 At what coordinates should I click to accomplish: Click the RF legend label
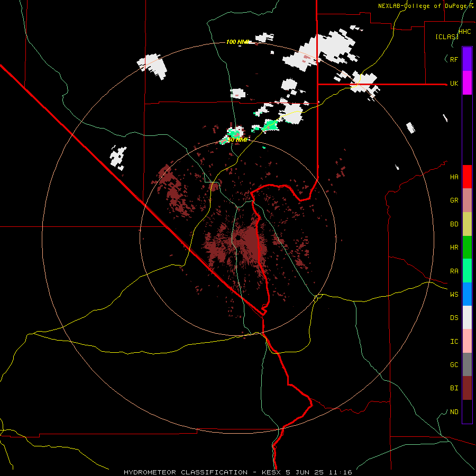454,59
